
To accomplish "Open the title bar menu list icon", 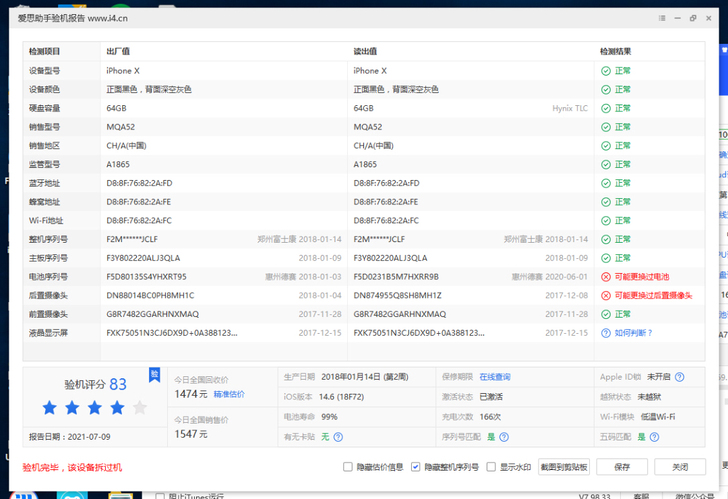I will [662, 18].
